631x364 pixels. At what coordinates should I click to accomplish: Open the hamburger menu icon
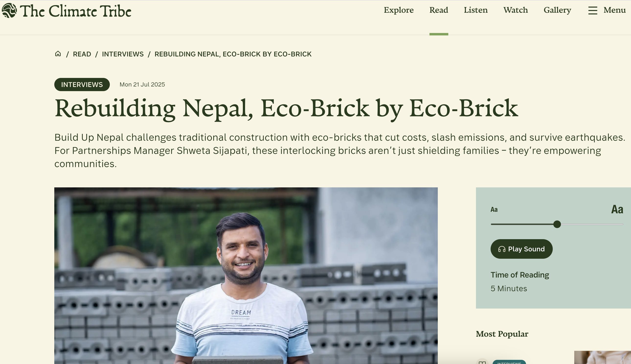pos(592,11)
